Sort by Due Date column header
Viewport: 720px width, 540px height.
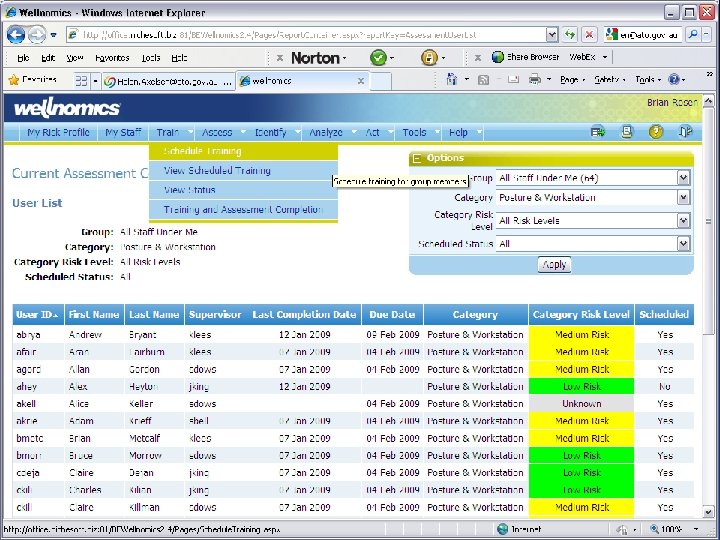tap(392, 315)
